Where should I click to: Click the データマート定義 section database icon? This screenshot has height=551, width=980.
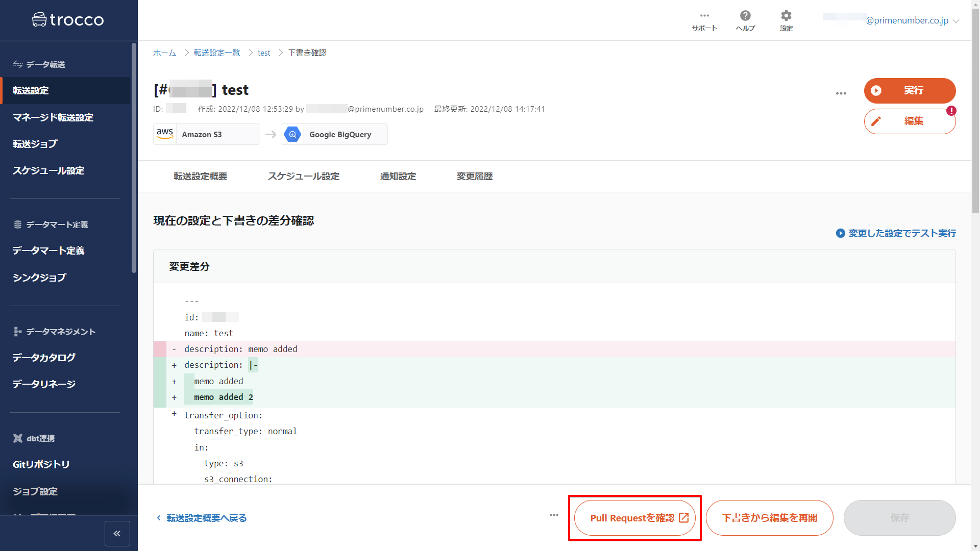tap(18, 224)
